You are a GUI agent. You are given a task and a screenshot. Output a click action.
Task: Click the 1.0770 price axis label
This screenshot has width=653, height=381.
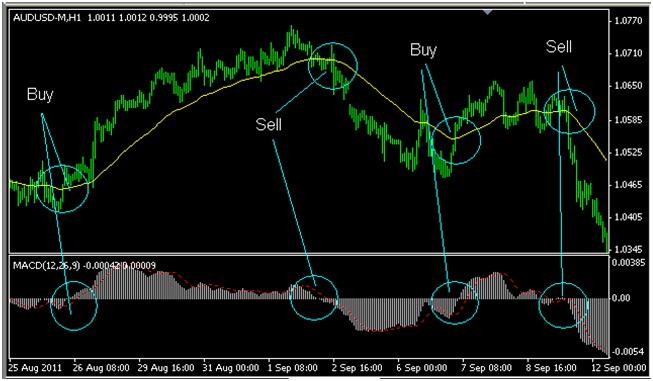(x=628, y=20)
